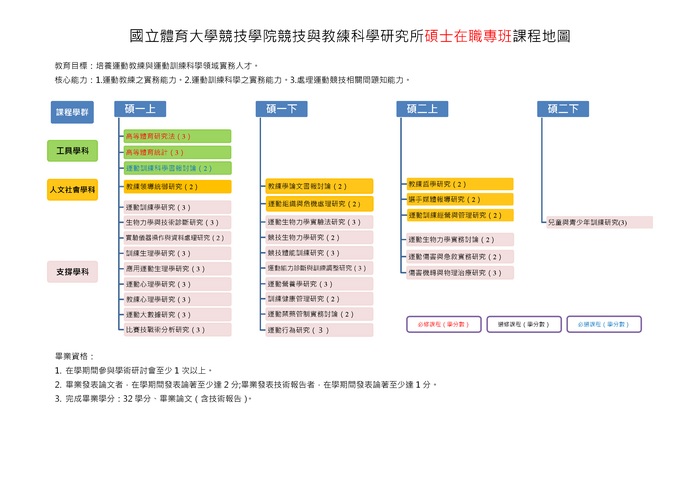Click the 高等體育統計 (3) course box

tap(177, 152)
